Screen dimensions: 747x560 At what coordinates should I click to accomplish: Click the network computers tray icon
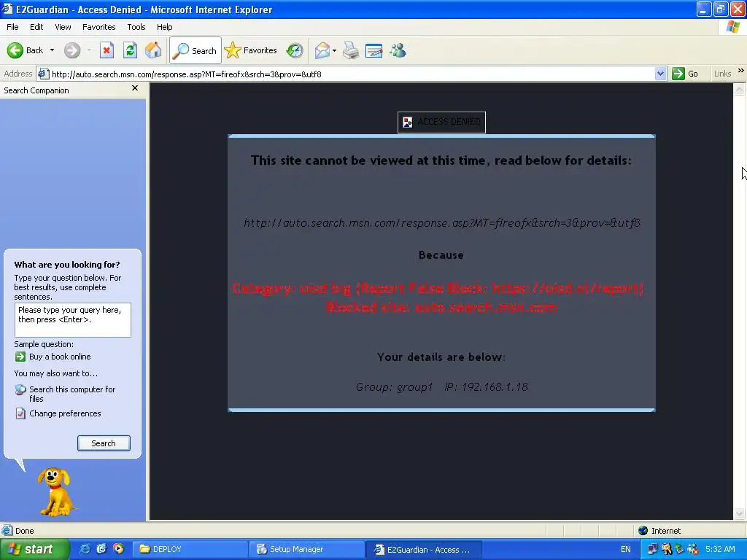click(x=652, y=549)
